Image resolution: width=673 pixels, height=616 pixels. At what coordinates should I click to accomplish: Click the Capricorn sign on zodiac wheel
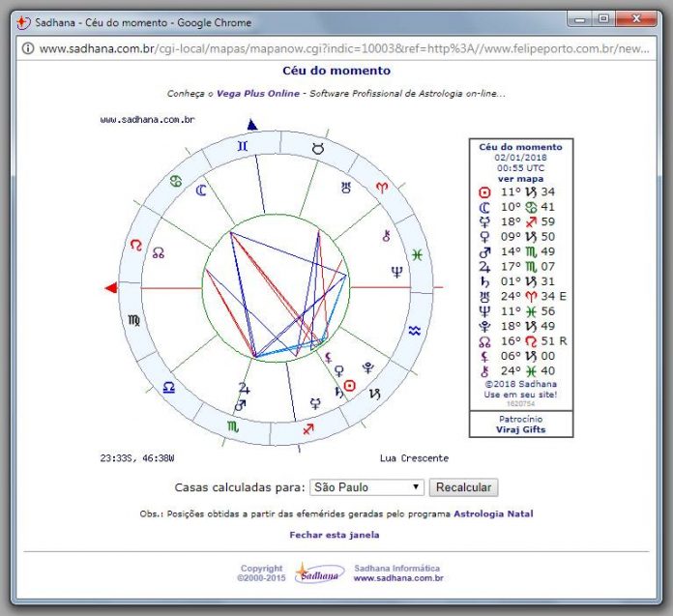click(375, 394)
